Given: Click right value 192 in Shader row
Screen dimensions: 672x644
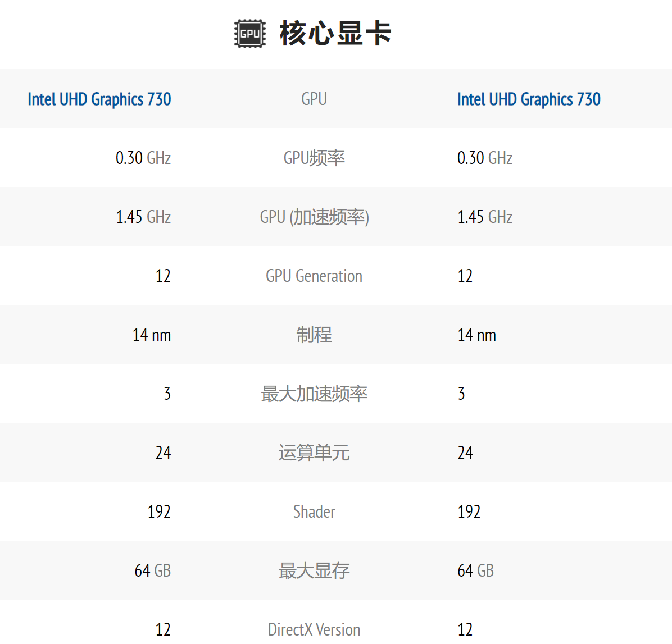Looking at the screenshot, I should coord(469,511).
